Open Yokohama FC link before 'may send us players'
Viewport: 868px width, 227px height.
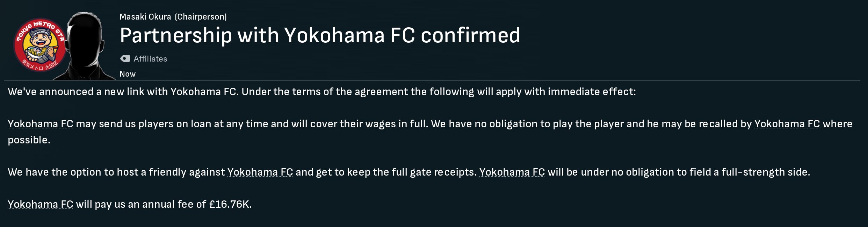(x=41, y=124)
